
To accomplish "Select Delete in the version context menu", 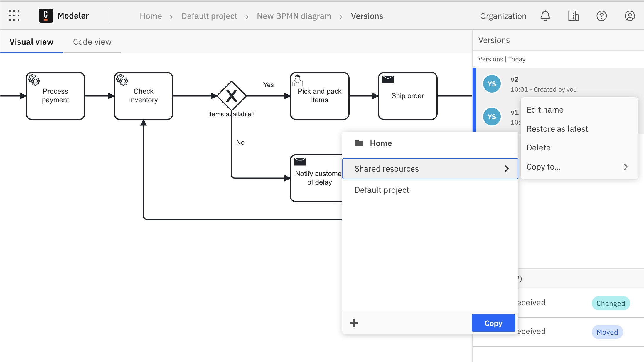I will pos(538,148).
